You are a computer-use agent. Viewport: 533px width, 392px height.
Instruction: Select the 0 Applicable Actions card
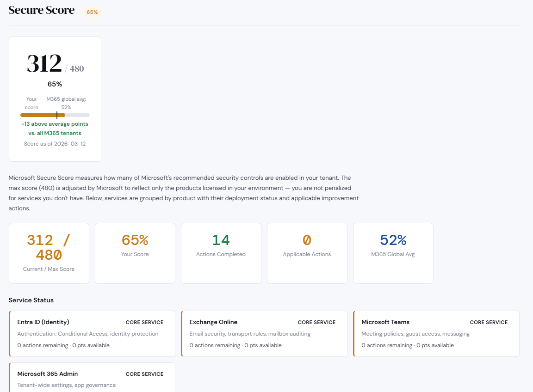click(307, 253)
